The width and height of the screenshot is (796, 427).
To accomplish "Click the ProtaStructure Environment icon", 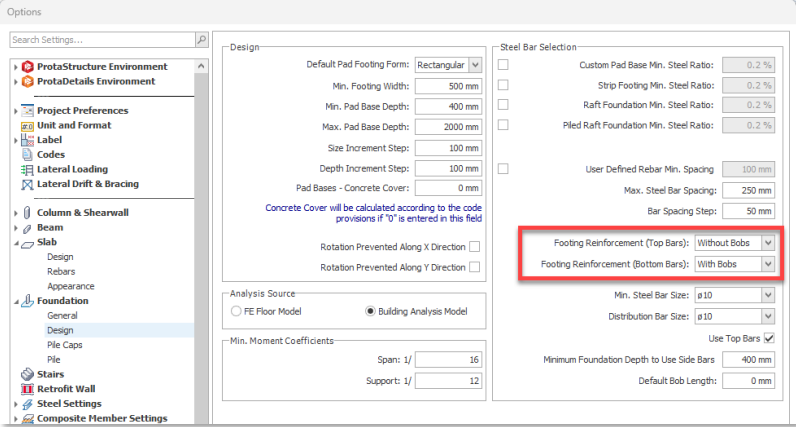I will coord(28,67).
